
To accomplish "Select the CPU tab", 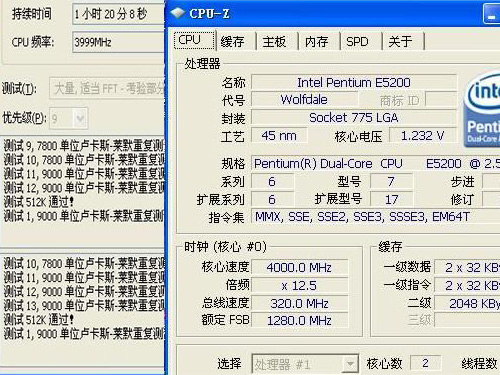I will 194,40.
